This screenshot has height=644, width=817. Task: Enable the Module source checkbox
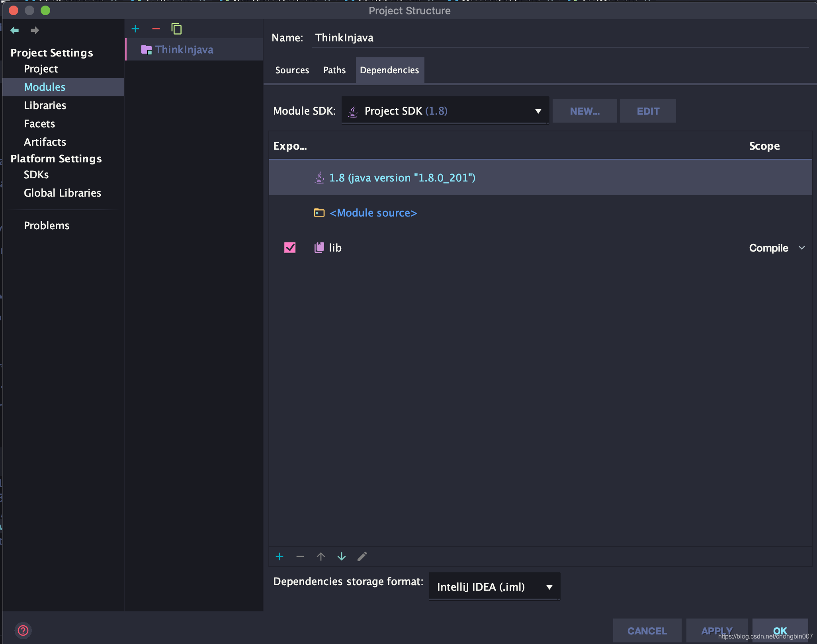coord(290,212)
